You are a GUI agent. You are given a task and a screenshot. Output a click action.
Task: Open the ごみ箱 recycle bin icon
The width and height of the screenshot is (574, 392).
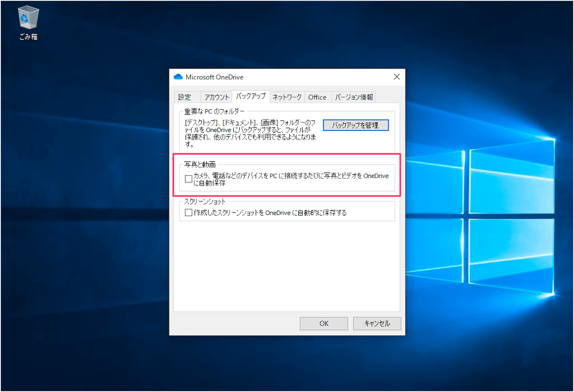point(28,23)
